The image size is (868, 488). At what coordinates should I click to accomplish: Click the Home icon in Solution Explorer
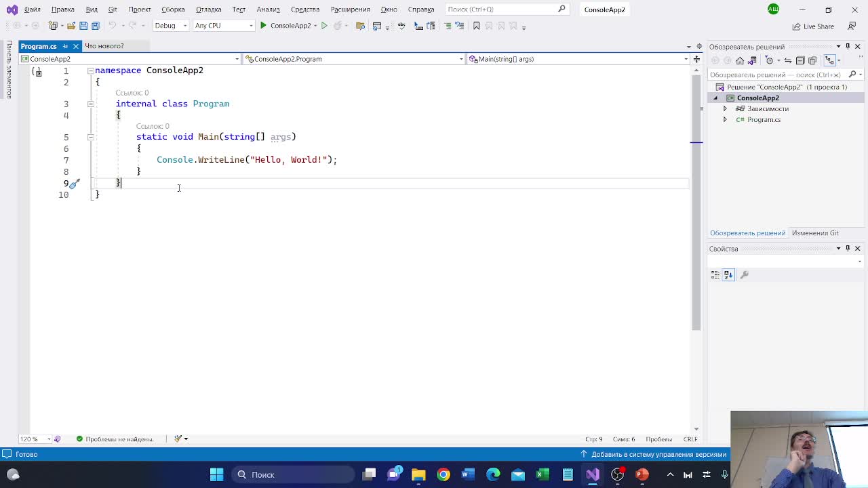(x=740, y=60)
